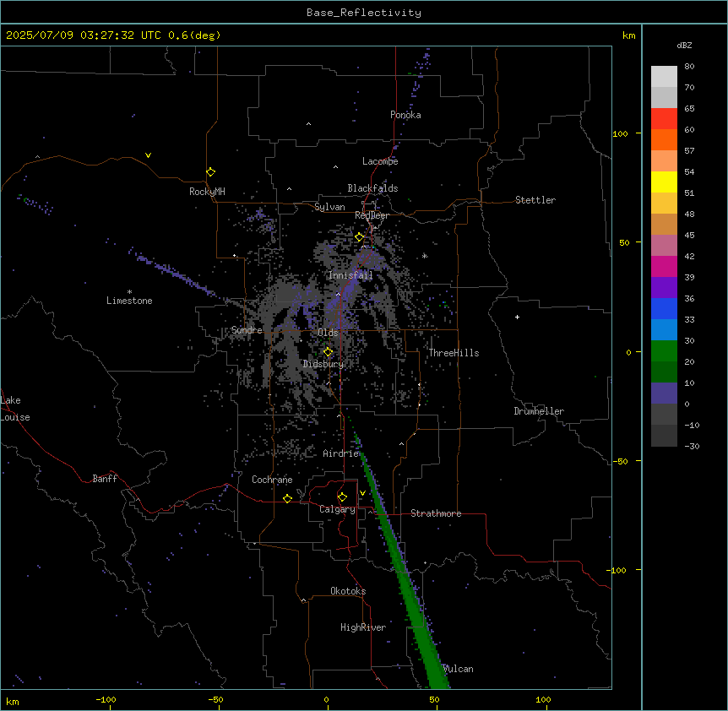
Task: Click the Vulcan town label
Action: click(x=458, y=669)
